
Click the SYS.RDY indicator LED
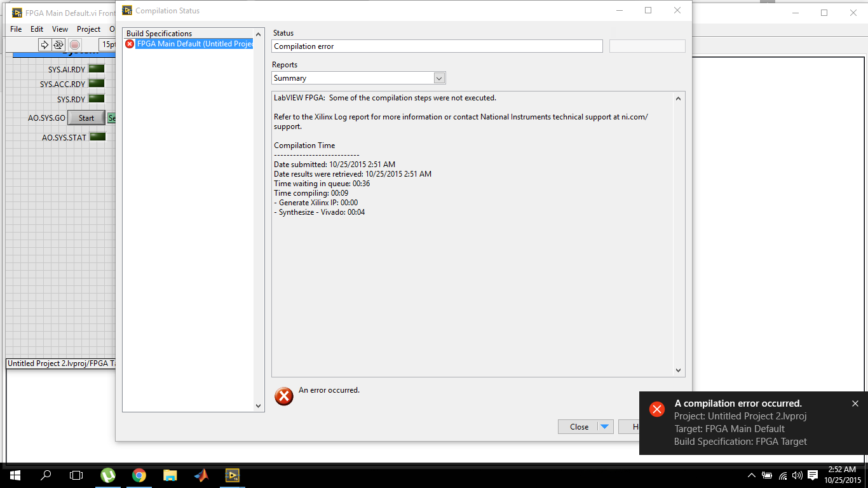96,98
